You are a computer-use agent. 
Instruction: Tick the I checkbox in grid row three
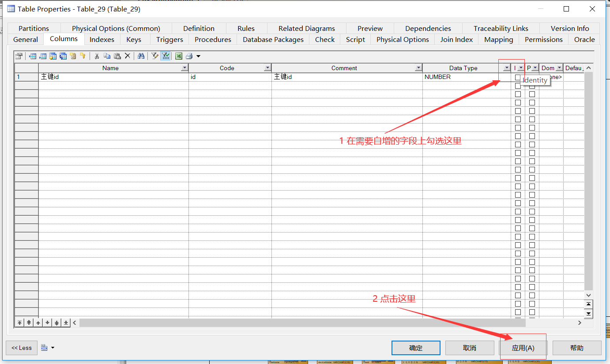pos(518,94)
